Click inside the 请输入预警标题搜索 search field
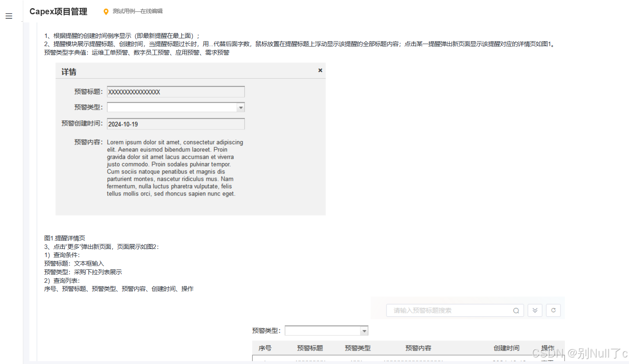This screenshot has width=629, height=364. (445, 311)
